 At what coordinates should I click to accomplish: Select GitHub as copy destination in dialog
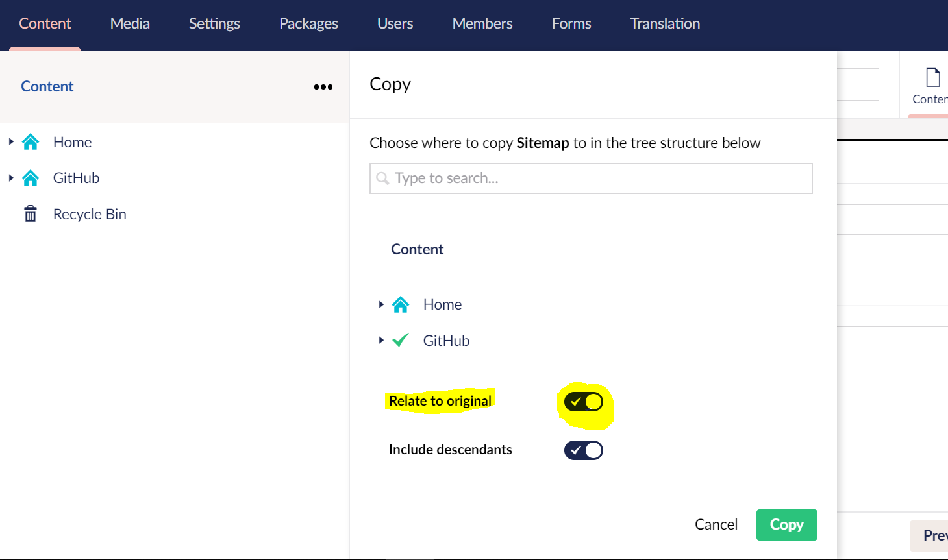click(x=446, y=341)
